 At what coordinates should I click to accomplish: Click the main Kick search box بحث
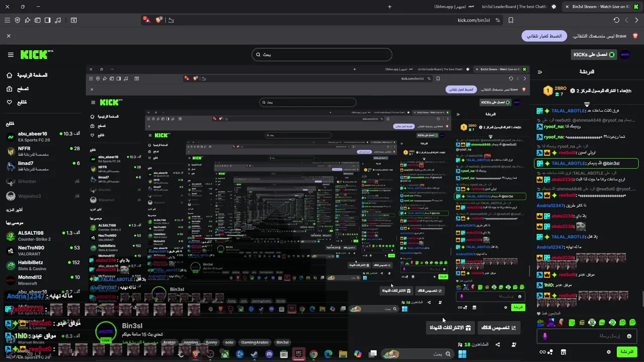coord(321,54)
